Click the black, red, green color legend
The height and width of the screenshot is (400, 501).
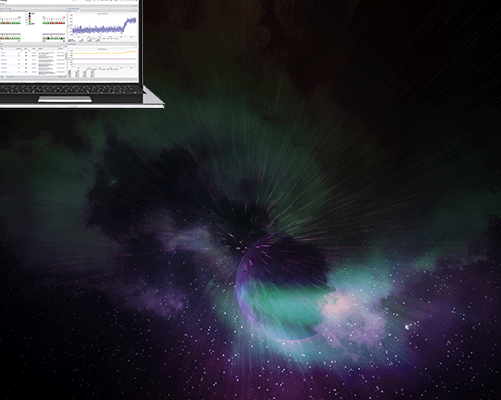click(30, 18)
